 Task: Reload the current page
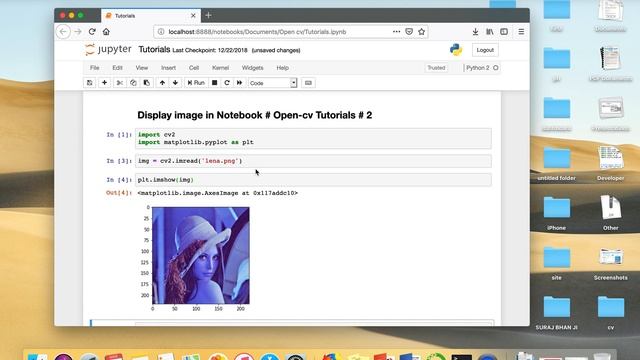click(x=92, y=32)
